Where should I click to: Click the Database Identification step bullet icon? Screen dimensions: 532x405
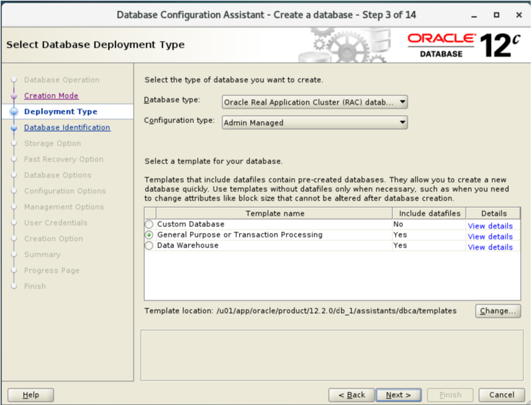pyautogui.click(x=14, y=128)
